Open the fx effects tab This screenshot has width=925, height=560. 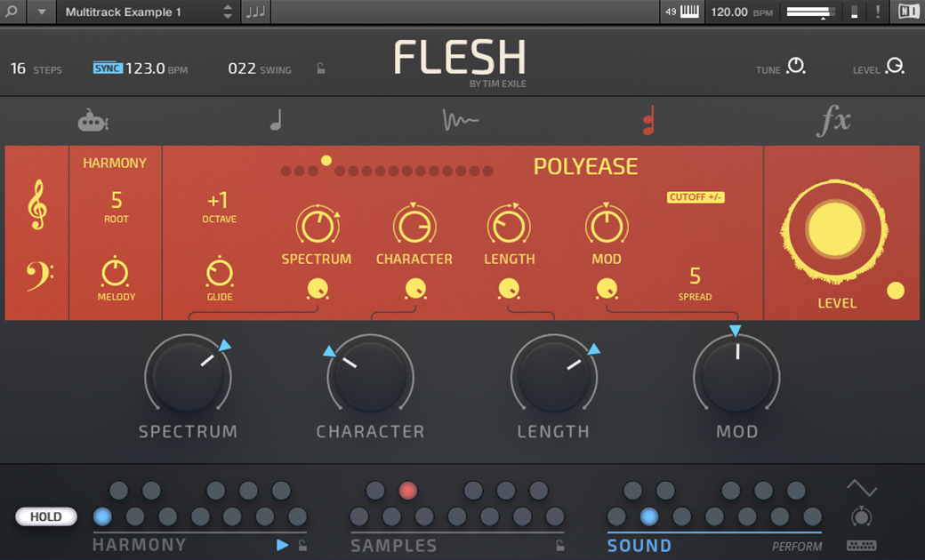click(833, 120)
